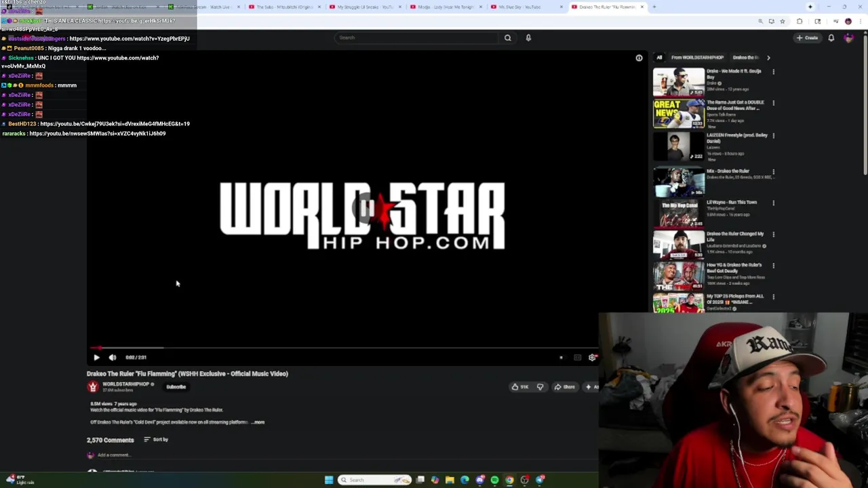868x488 pixels.
Task: Click the 2,570 Comments heading
Action: pyautogui.click(x=110, y=440)
